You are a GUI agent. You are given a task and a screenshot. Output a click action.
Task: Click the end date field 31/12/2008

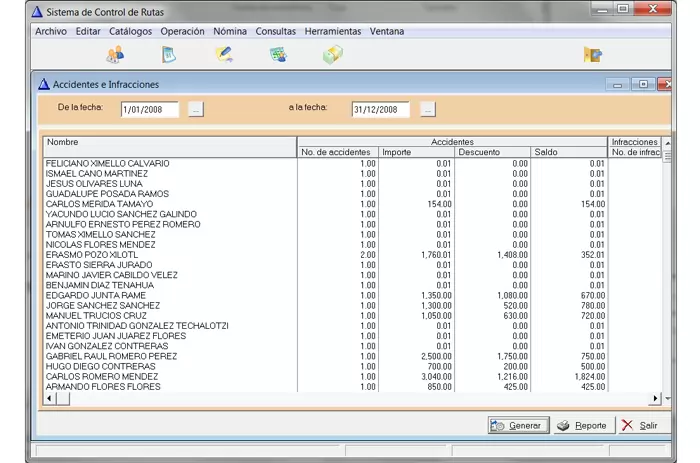[x=381, y=109]
